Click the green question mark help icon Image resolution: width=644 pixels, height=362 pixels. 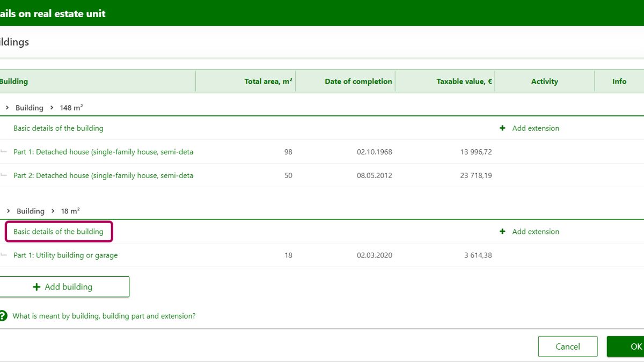pos(3,316)
